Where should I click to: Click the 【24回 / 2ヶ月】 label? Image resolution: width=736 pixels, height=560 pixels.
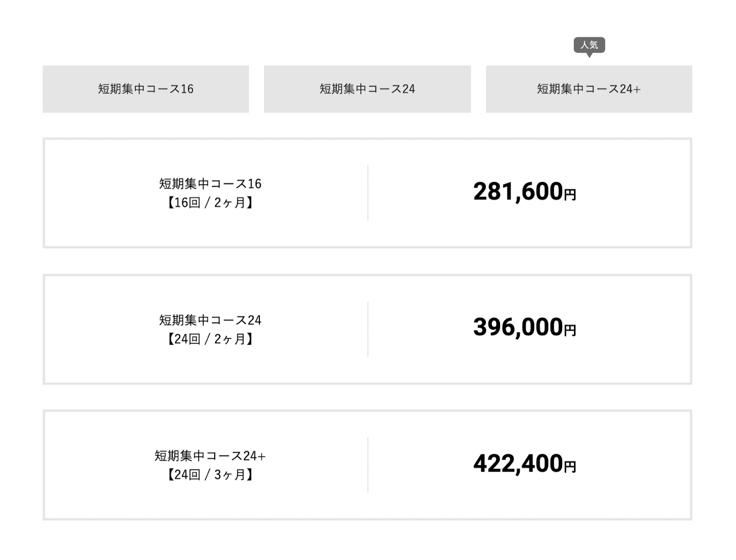(210, 339)
